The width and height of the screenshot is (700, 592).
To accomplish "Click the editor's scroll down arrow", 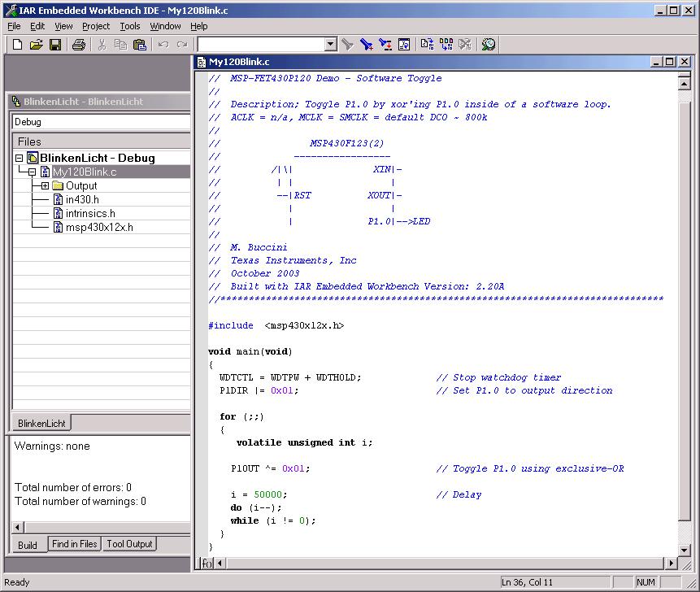I will click(685, 550).
